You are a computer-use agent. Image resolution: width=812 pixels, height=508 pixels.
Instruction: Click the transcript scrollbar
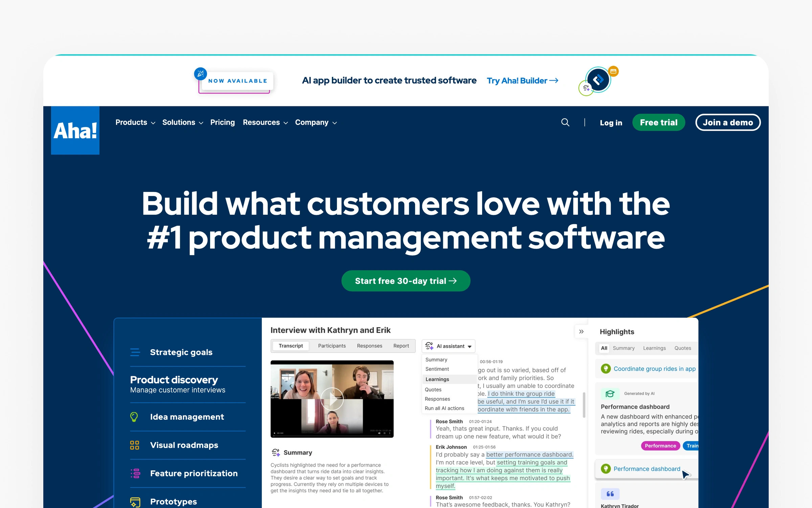(x=584, y=405)
